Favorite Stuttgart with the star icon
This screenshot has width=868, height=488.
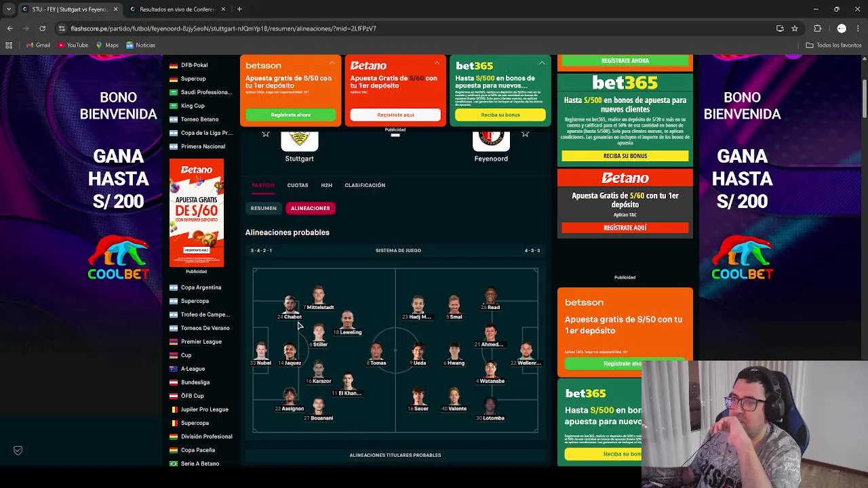pos(266,134)
